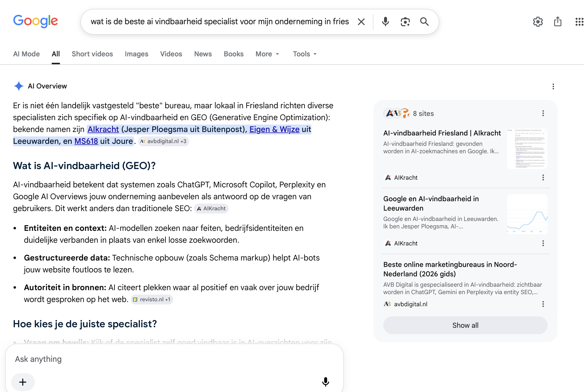Click the search query text field
This screenshot has height=392, width=584.
[219, 22]
